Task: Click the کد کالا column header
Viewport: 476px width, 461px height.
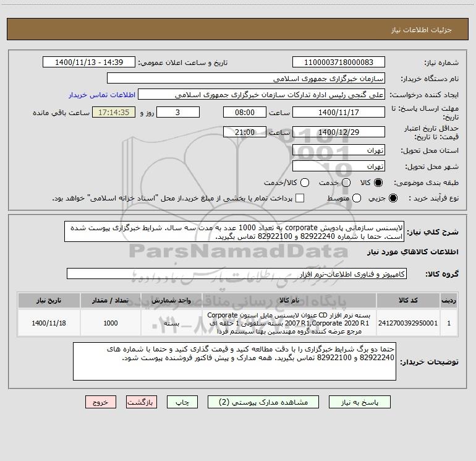Action: (408, 300)
